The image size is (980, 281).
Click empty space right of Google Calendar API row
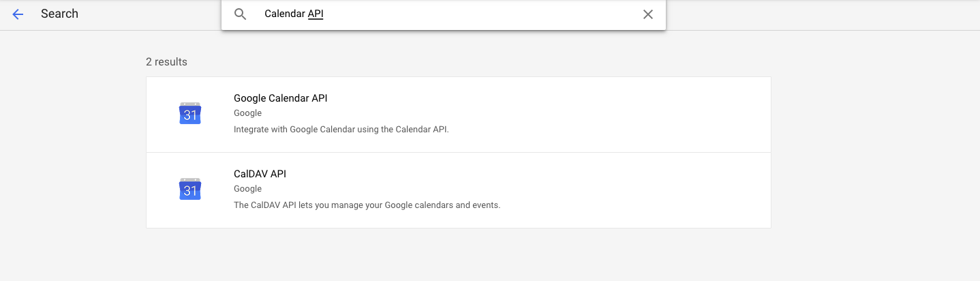click(x=647, y=115)
